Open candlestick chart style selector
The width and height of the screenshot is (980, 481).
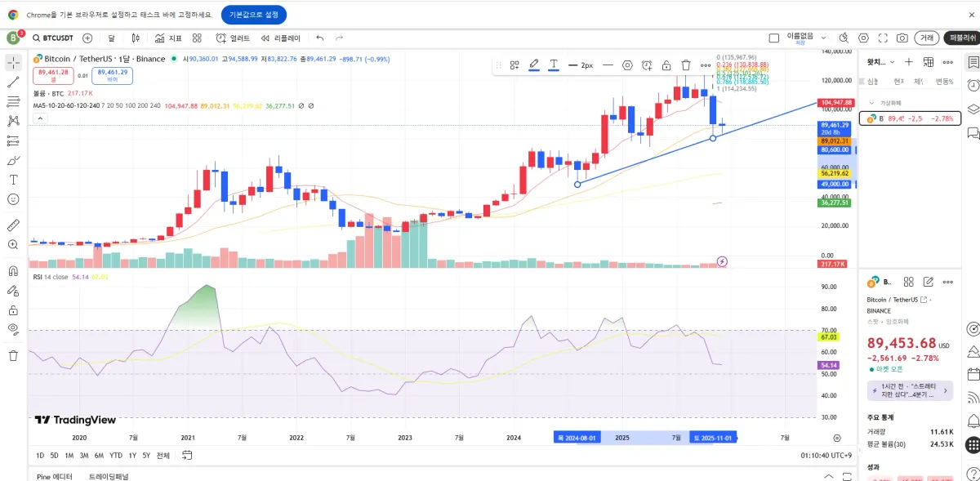(x=136, y=38)
